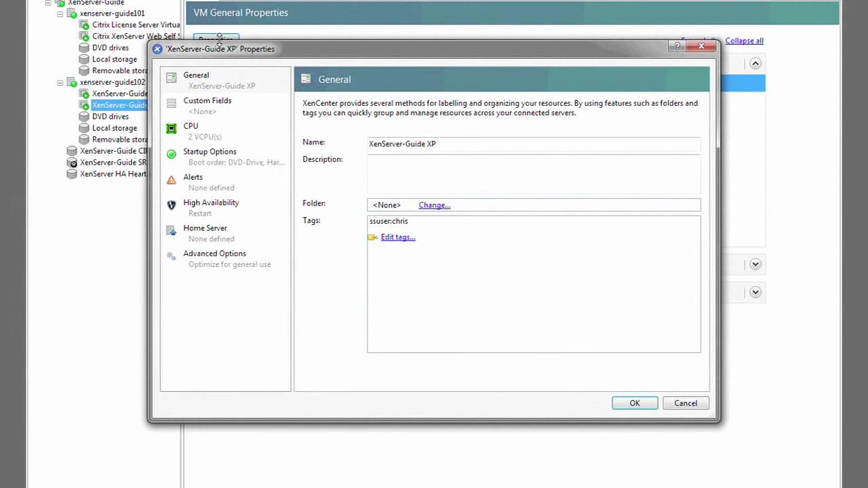
Task: Click Collapse all link in background window
Action: point(744,41)
